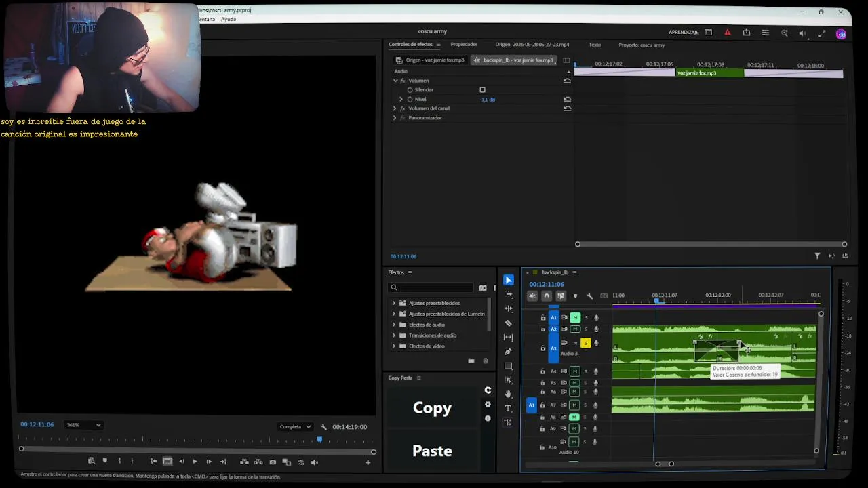Select the Pen tool
Viewport: 868px width, 488px height.
[x=509, y=352]
